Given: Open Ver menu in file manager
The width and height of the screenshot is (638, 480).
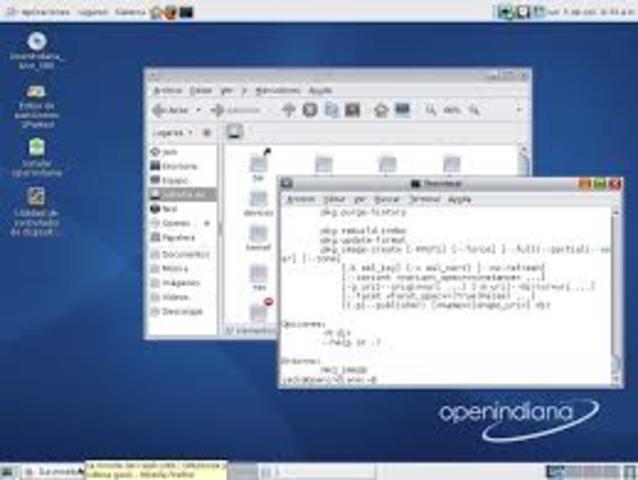Looking at the screenshot, I should coord(227,90).
